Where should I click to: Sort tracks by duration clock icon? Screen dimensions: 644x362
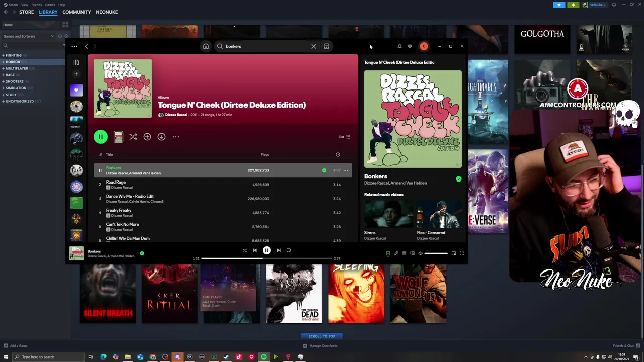click(338, 155)
